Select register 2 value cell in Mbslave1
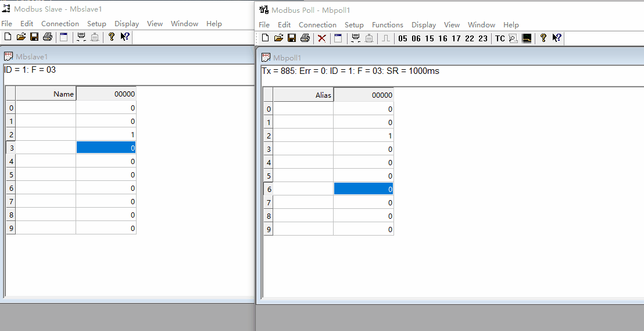The image size is (644, 331). (106, 134)
